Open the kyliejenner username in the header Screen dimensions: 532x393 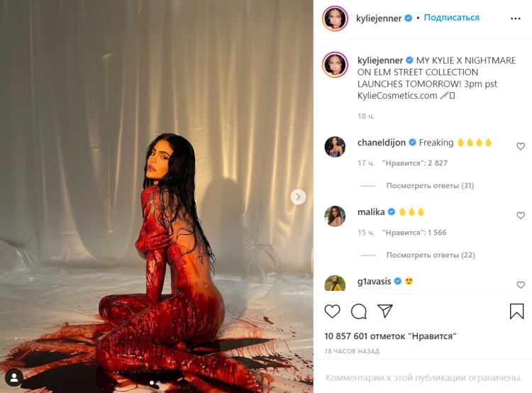click(379, 18)
